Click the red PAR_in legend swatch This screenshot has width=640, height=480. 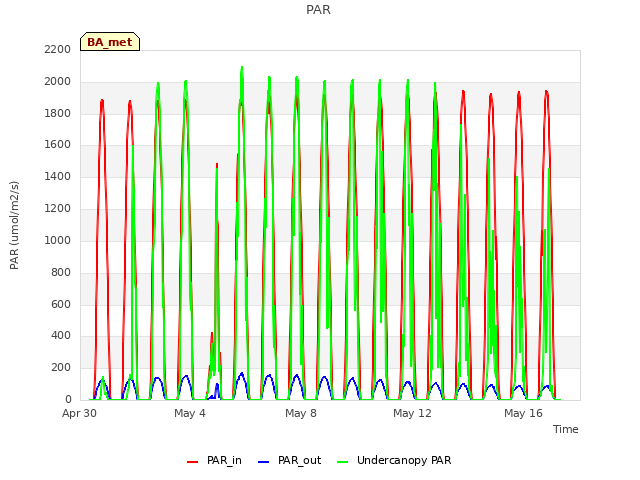[192, 462]
